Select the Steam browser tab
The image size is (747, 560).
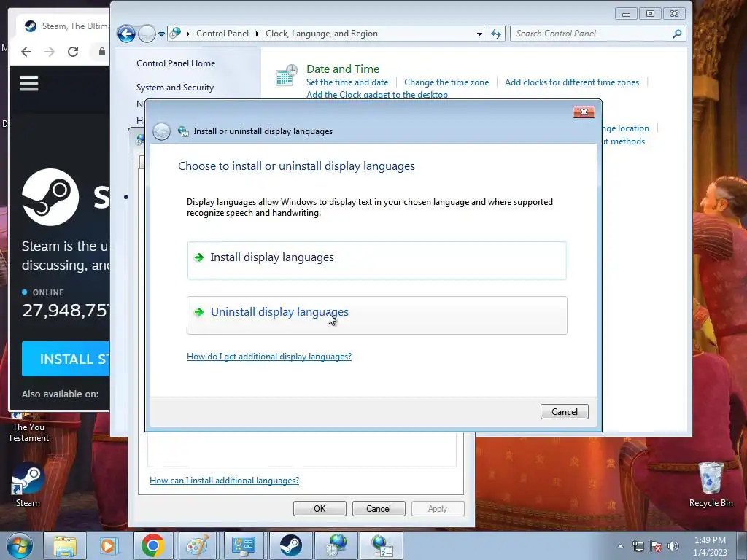64,26
